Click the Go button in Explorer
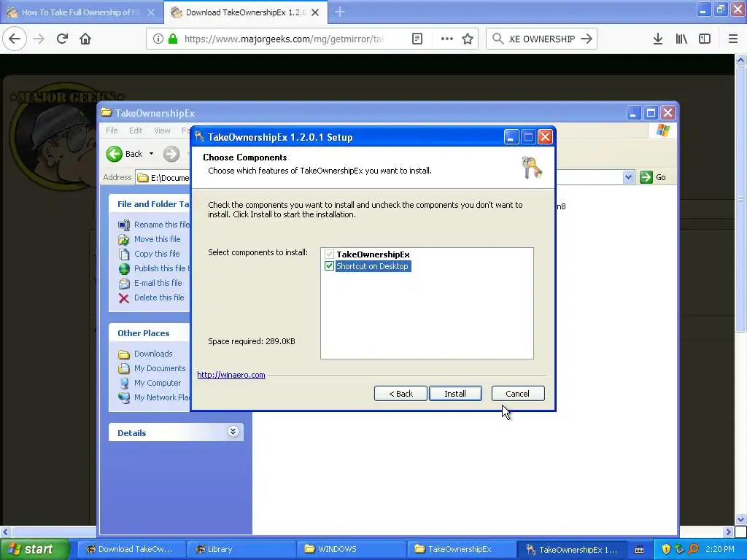 click(653, 177)
